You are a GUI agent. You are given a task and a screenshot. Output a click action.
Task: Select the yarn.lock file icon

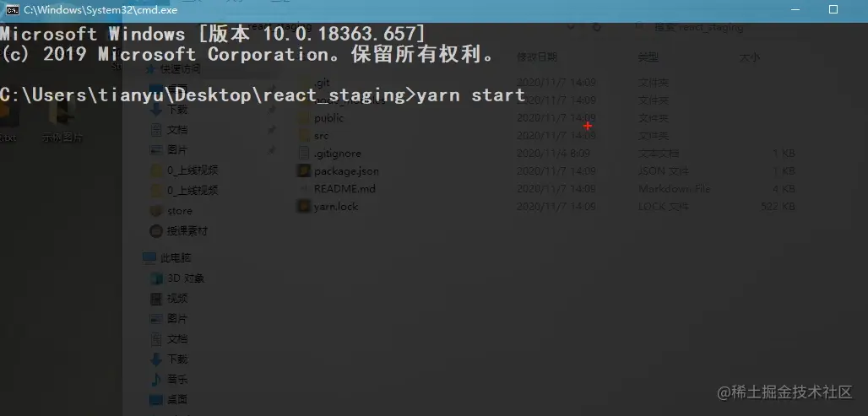point(303,207)
